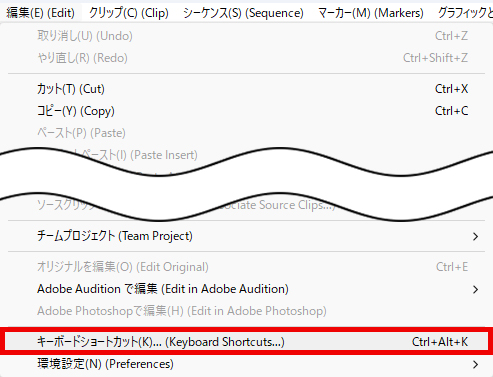The height and width of the screenshot is (377, 493).
Task: Choose Undo from the Edit menu
Action: [247, 36]
